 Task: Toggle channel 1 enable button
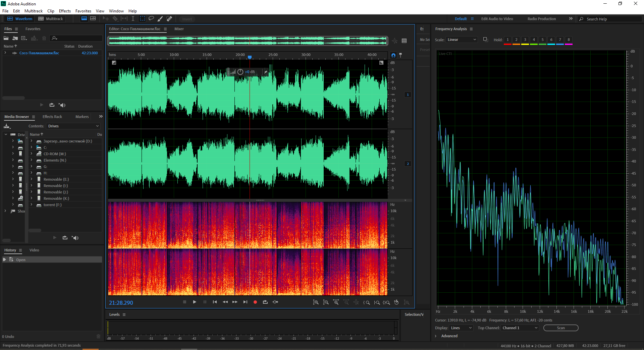point(408,95)
